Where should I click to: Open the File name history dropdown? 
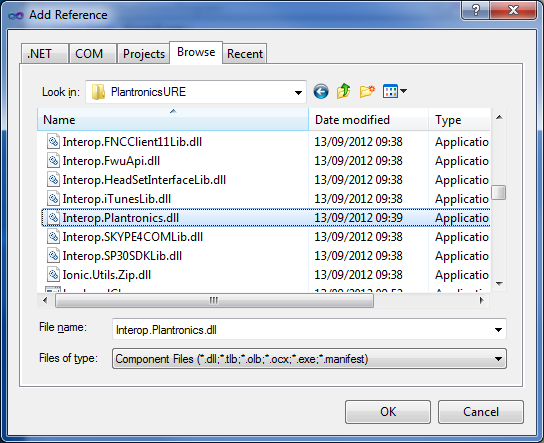[498, 330]
